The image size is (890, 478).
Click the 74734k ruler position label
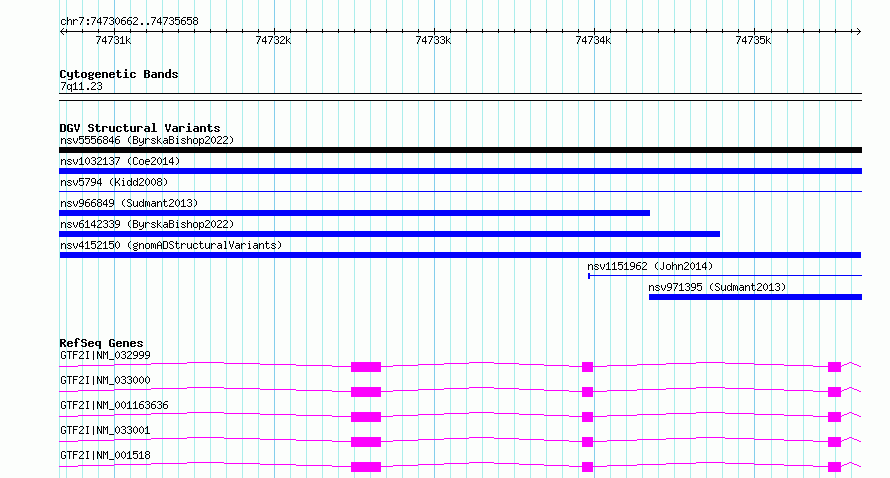coord(593,40)
